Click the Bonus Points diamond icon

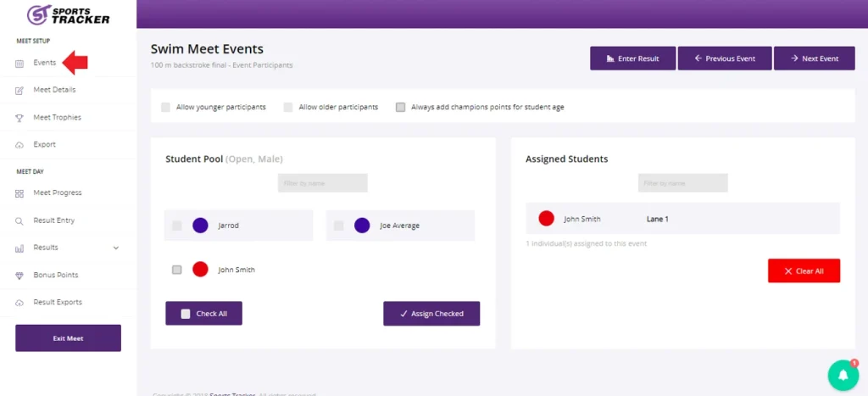[x=19, y=276]
